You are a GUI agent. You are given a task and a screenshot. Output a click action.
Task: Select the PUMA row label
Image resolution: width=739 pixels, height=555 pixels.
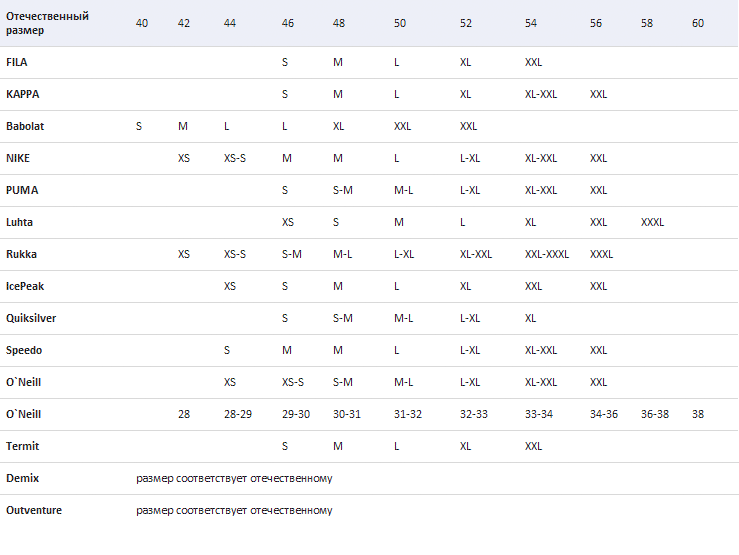click(22, 190)
